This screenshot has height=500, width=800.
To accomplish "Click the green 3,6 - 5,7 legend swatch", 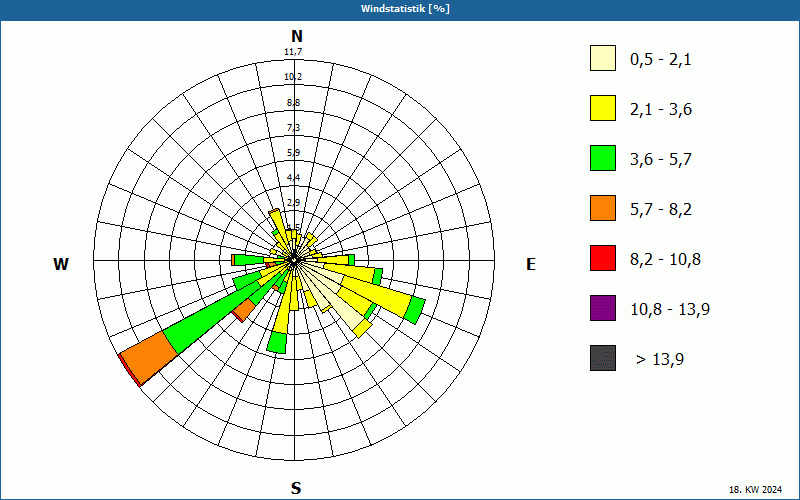I will [x=603, y=158].
